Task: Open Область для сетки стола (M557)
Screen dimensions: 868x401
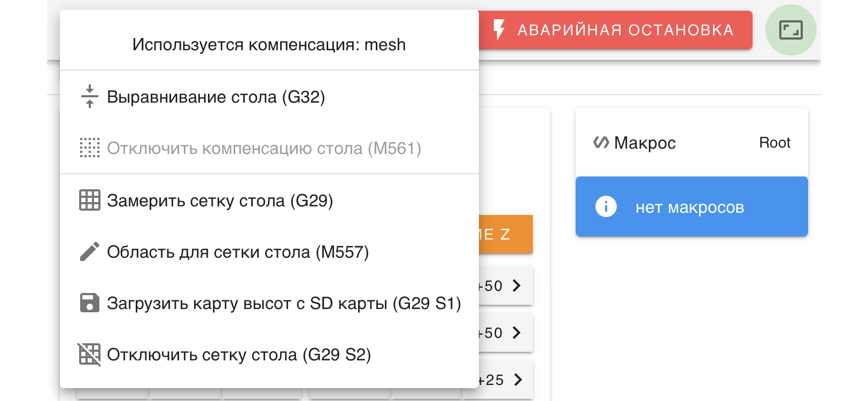Action: (x=238, y=252)
